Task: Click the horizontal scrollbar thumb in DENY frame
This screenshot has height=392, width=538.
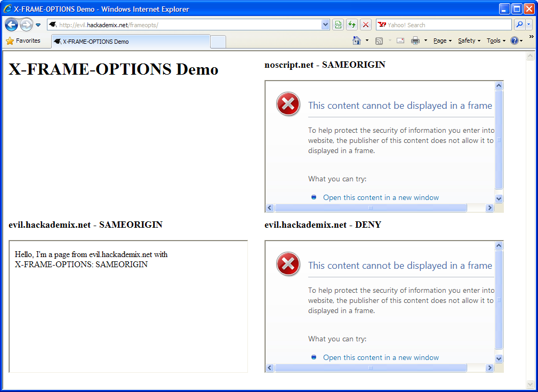Action: [x=371, y=367]
